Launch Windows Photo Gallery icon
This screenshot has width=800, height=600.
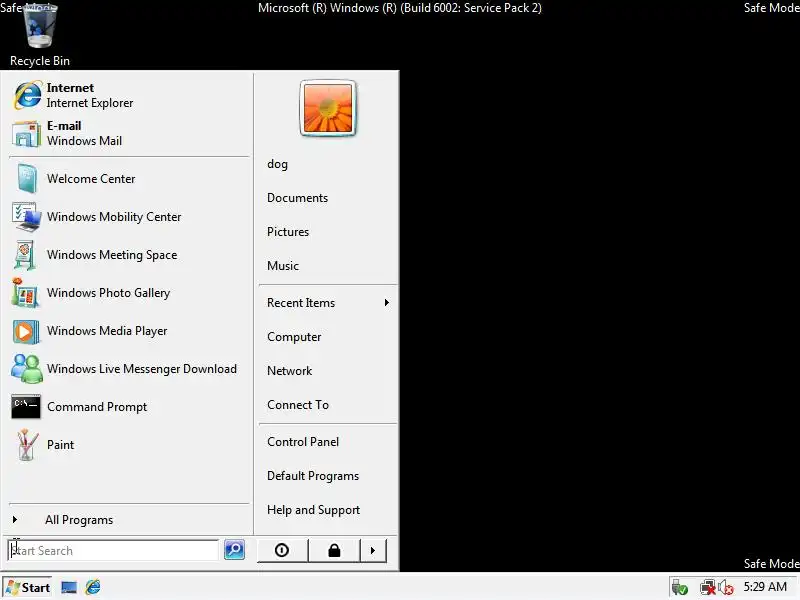coord(25,293)
